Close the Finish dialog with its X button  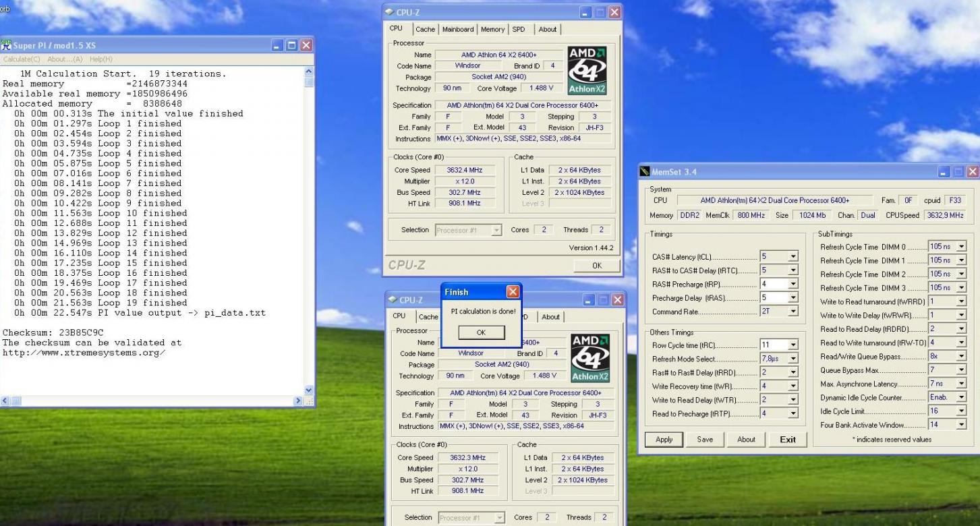(x=513, y=292)
